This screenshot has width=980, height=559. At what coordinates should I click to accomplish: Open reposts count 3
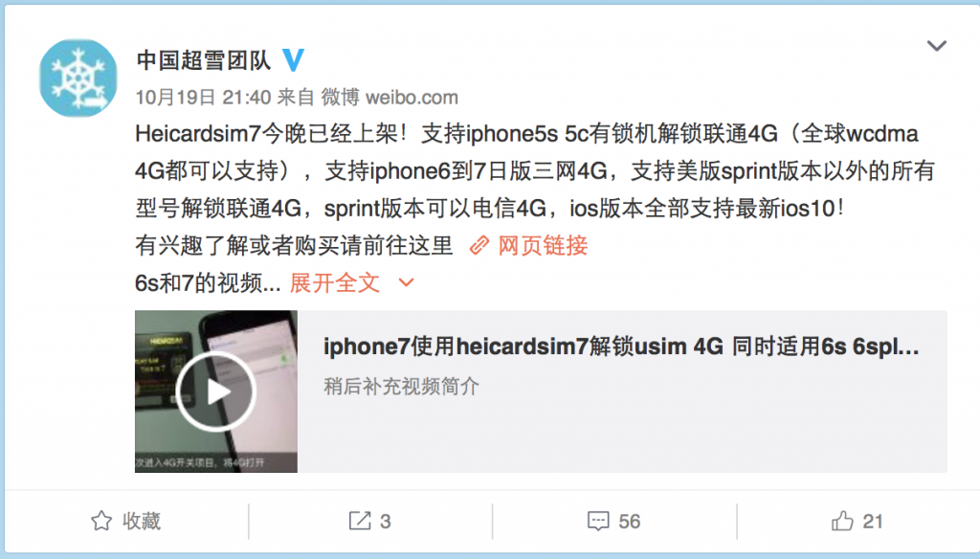click(x=386, y=522)
